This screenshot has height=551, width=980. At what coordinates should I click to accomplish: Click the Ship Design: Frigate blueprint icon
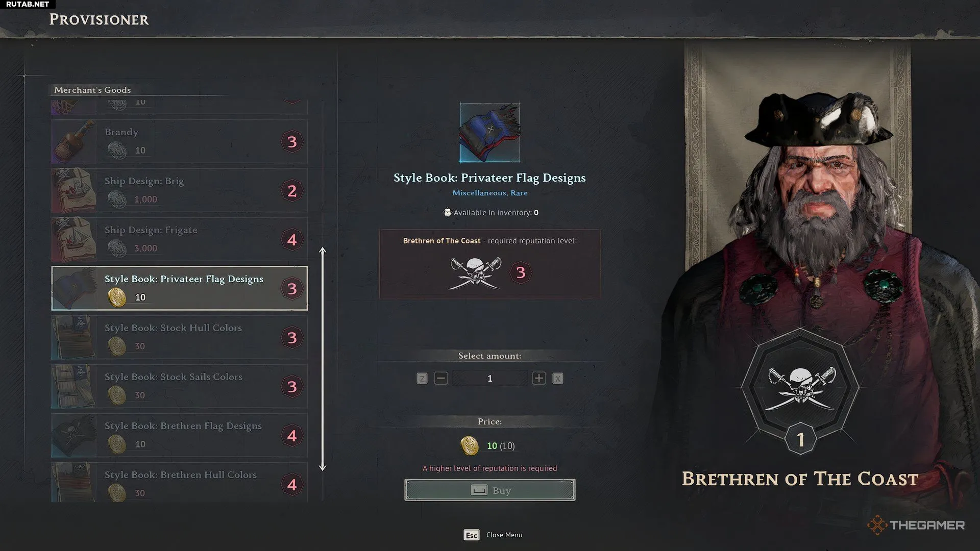[74, 239]
